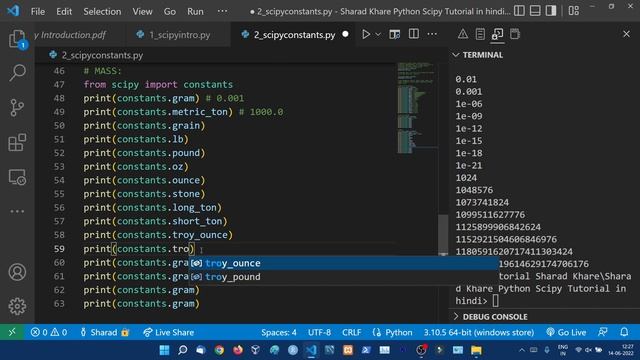Viewport: 640px width, 360px height.
Task: Open Google Chrome from taskbar
Action: click(x=219, y=350)
